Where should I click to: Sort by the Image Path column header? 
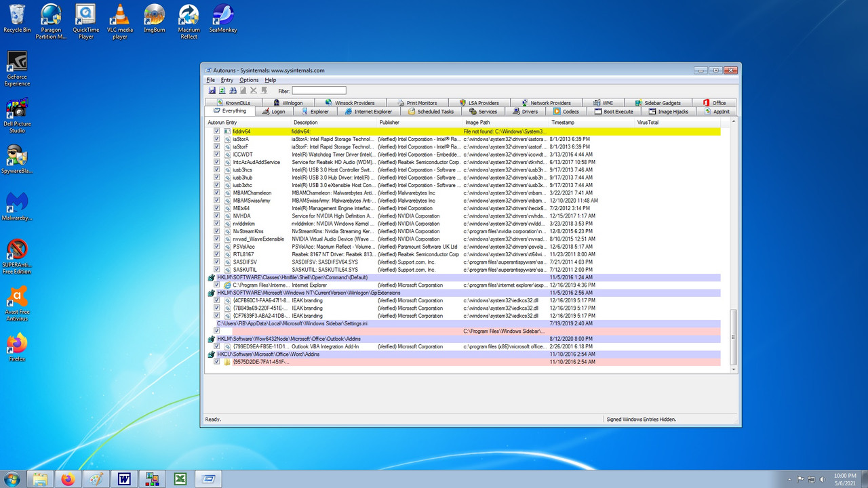(x=505, y=122)
